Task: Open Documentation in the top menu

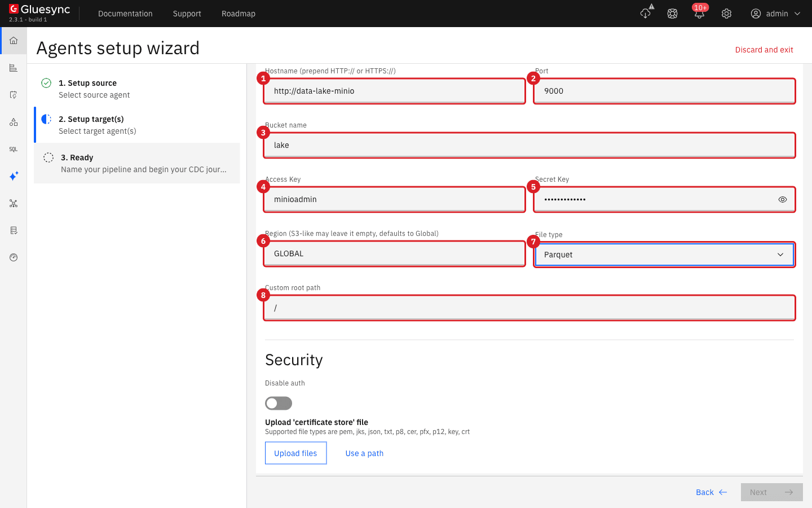Action: point(125,14)
